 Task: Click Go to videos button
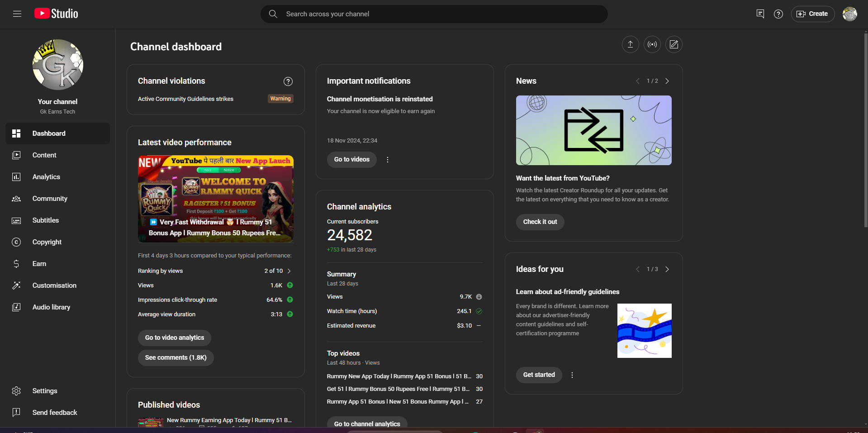click(x=352, y=160)
